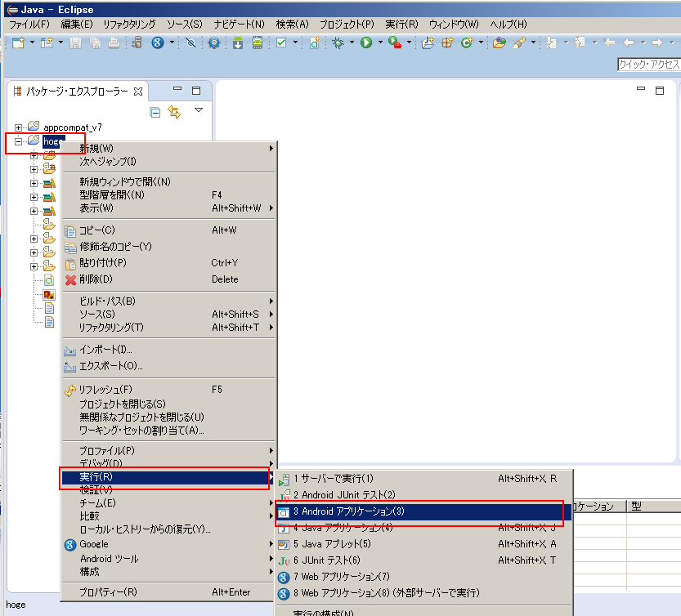
Task: Collapse the hoge project node
Action: coord(18,141)
